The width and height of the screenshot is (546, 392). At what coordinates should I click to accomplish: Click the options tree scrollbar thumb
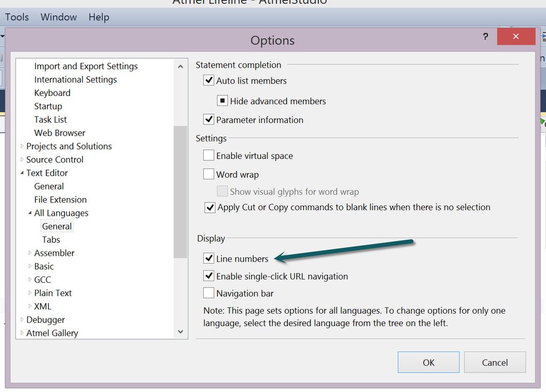[x=180, y=192]
